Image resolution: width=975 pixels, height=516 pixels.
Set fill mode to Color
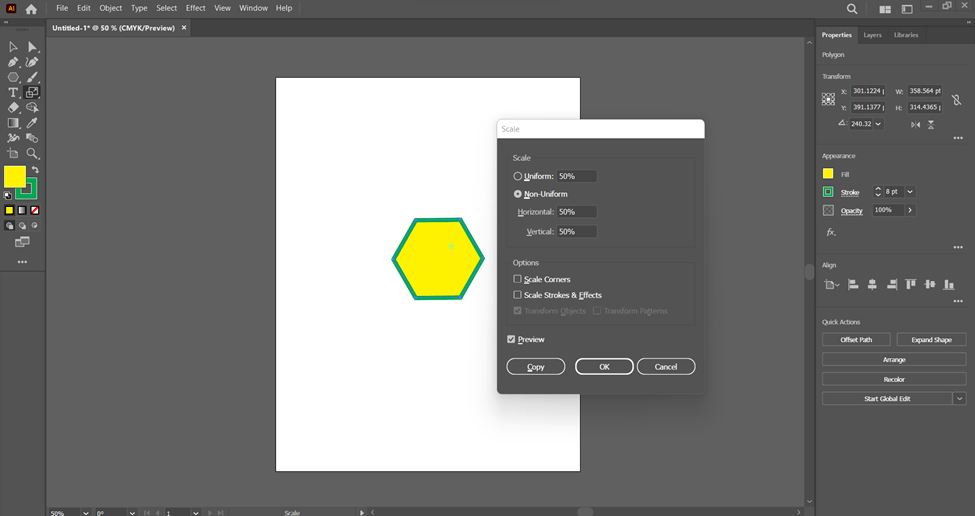coord(9,210)
